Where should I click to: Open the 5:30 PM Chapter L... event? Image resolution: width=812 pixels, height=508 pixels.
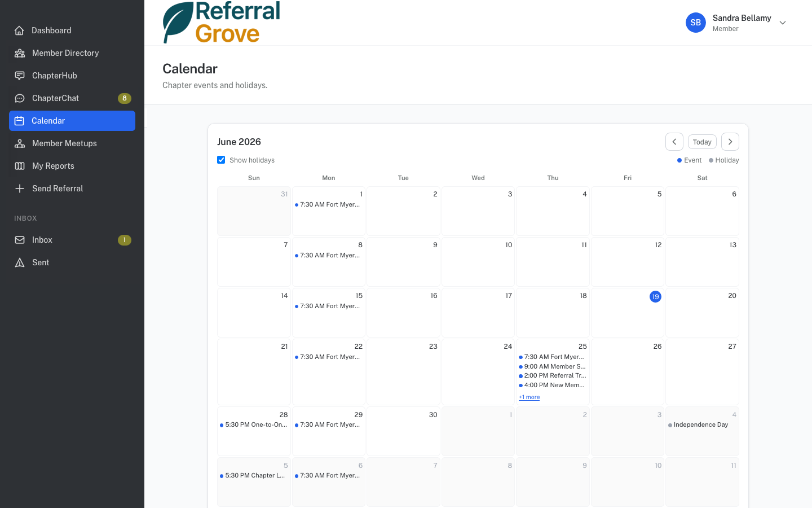click(x=254, y=476)
